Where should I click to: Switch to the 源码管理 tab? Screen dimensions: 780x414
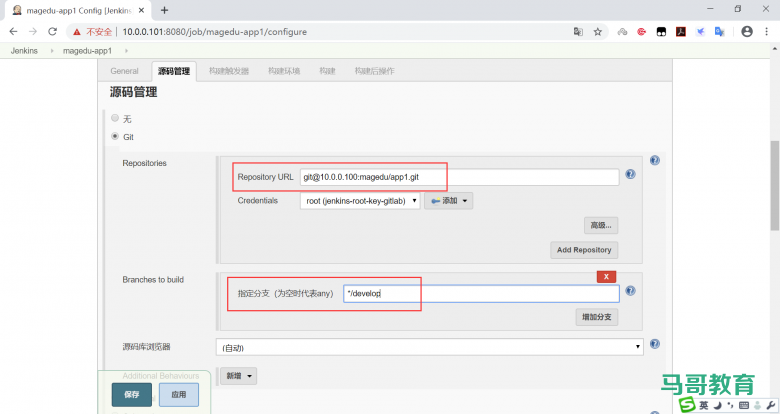pyautogui.click(x=174, y=71)
